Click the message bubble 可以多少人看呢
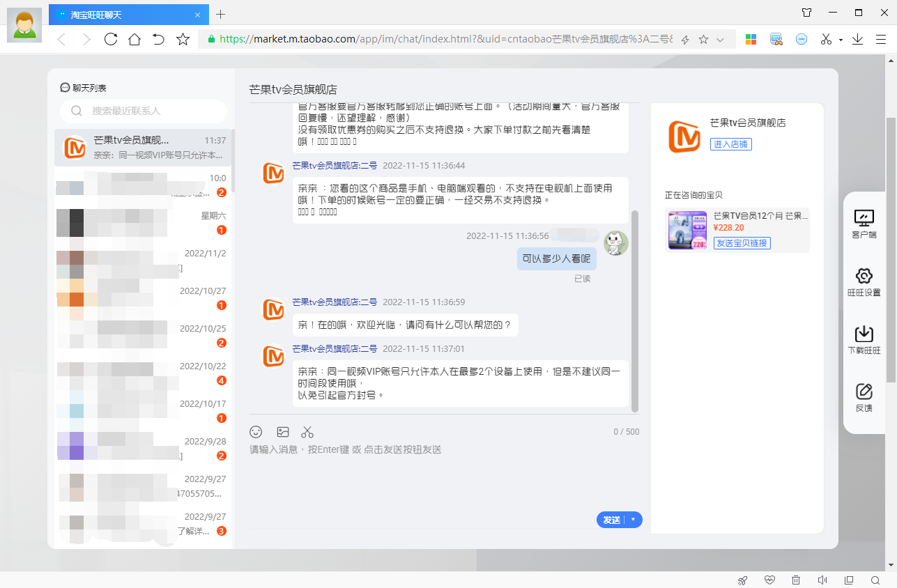Image resolution: width=897 pixels, height=588 pixels. (557, 259)
